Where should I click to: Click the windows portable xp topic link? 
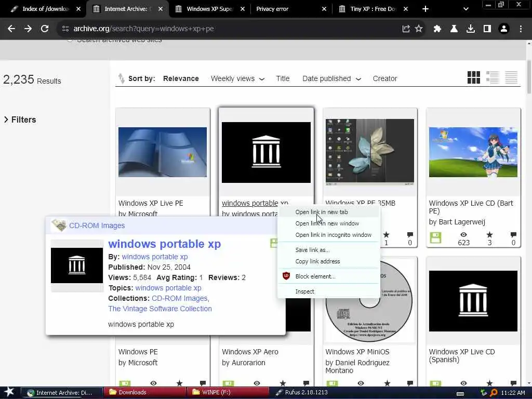[x=168, y=288]
